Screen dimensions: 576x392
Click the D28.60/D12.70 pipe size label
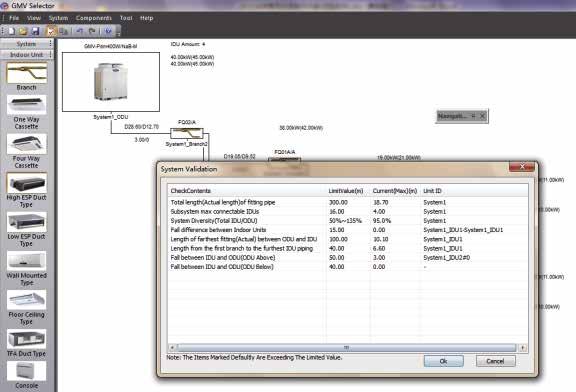pyautogui.click(x=141, y=127)
